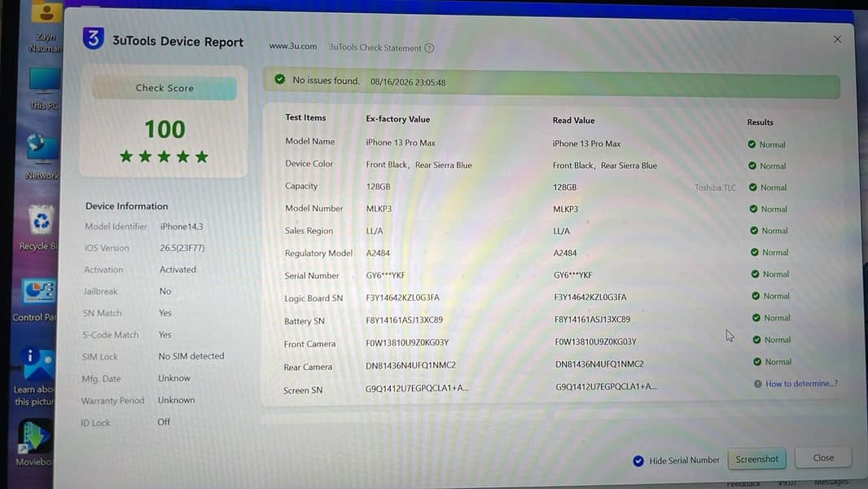Click the ID Lock Off value

click(x=164, y=422)
